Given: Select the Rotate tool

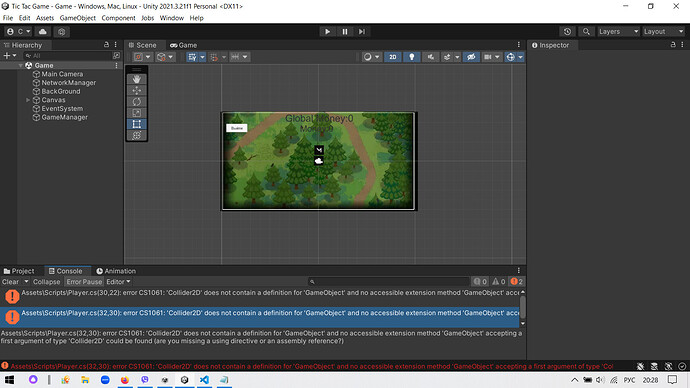Looking at the screenshot, I should click(136, 102).
